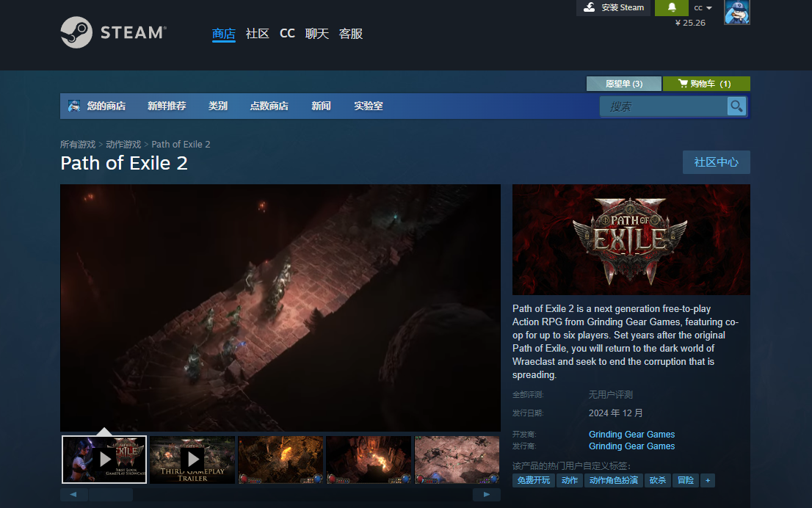Switch to the 社区 menu item

tap(258, 33)
